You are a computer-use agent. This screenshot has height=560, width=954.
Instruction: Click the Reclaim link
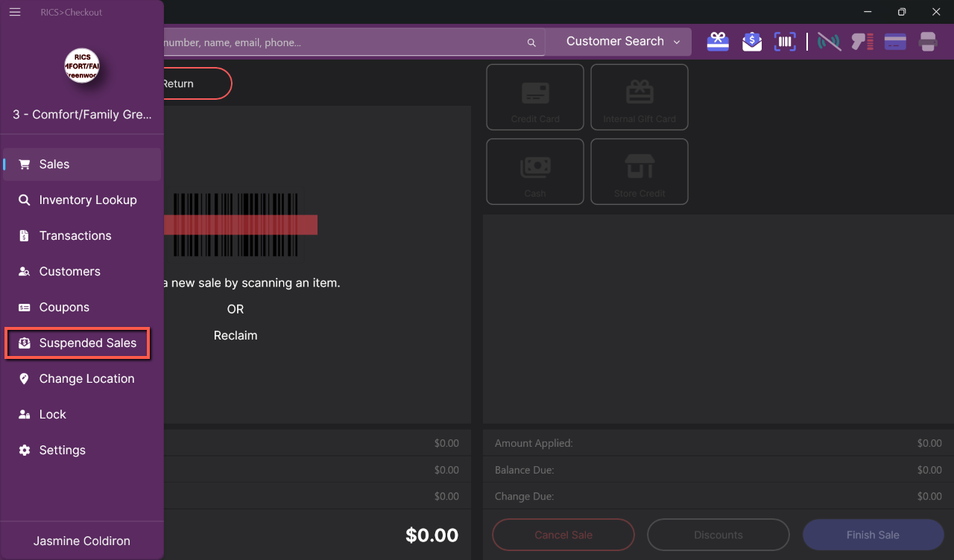tap(236, 336)
